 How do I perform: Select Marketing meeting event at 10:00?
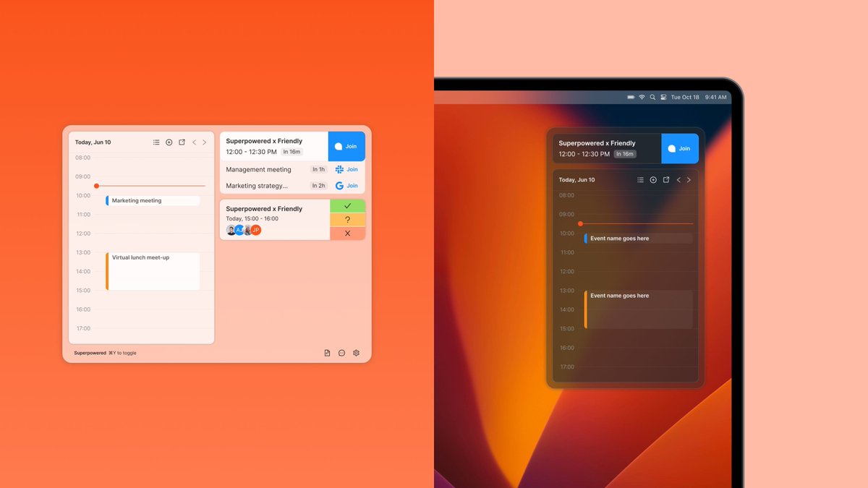[x=153, y=200]
